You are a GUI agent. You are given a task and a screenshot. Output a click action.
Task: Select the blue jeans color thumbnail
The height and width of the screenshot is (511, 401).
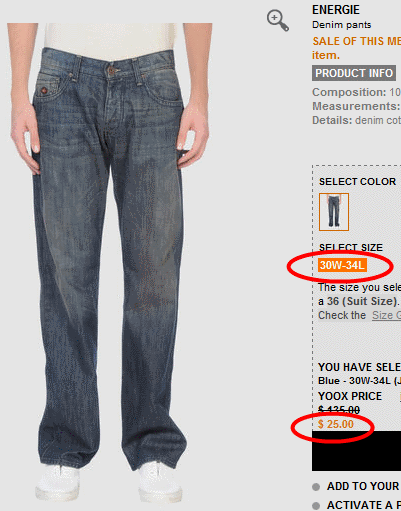[334, 212]
